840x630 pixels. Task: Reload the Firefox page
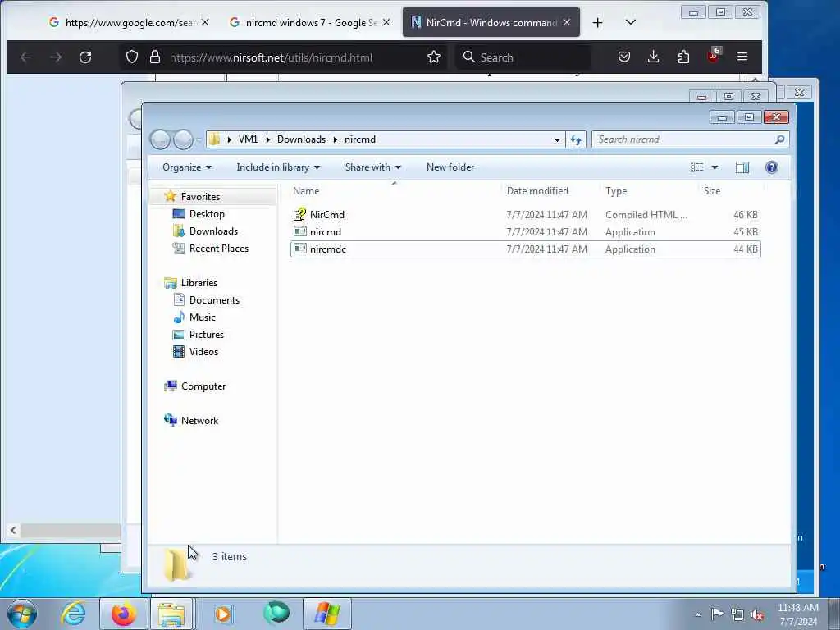pyautogui.click(x=85, y=57)
